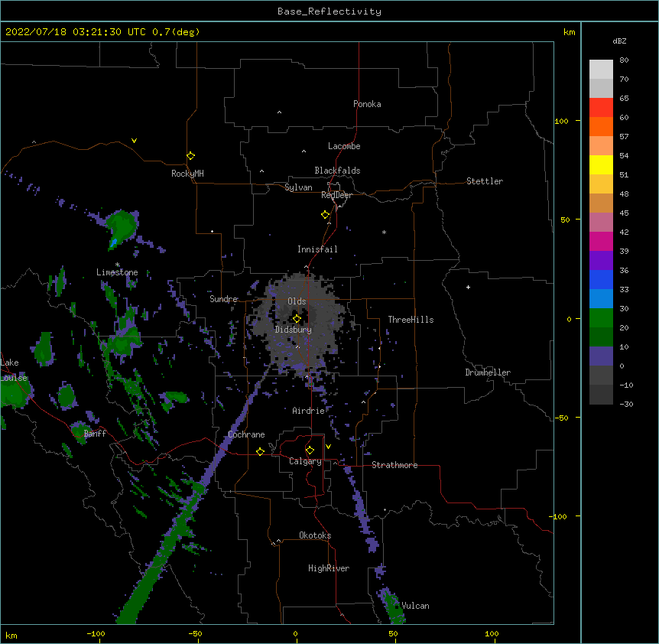Click the RedDeer city label
This screenshot has width=659, height=644.
pyautogui.click(x=336, y=194)
